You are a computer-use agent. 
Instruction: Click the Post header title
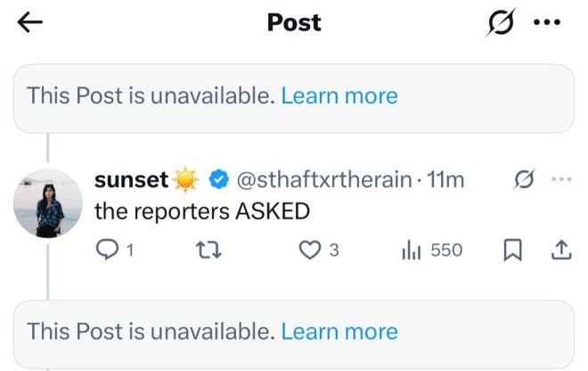click(294, 22)
